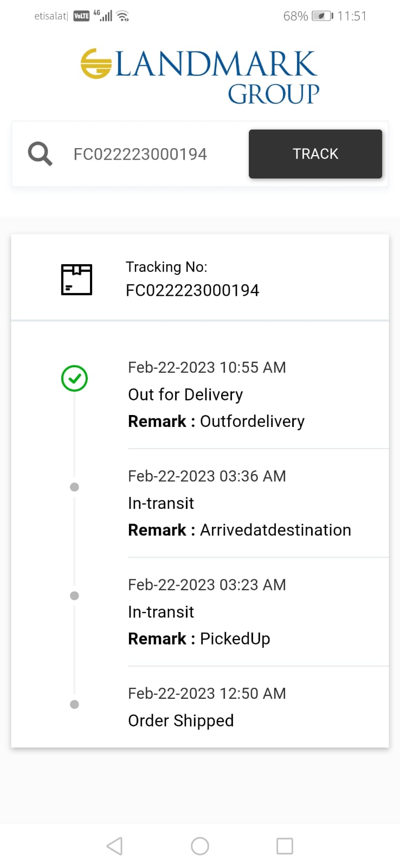
Task: Click the timeline dot beside Order Shipped
Action: (75, 704)
